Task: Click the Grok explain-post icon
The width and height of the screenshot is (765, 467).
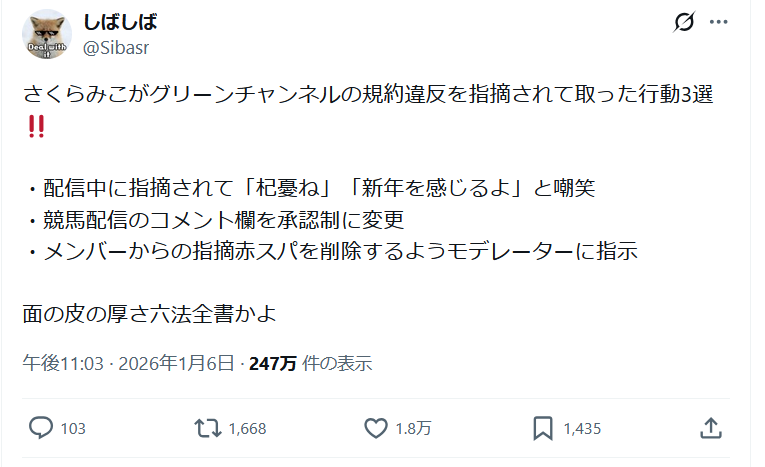Action: 685,22
